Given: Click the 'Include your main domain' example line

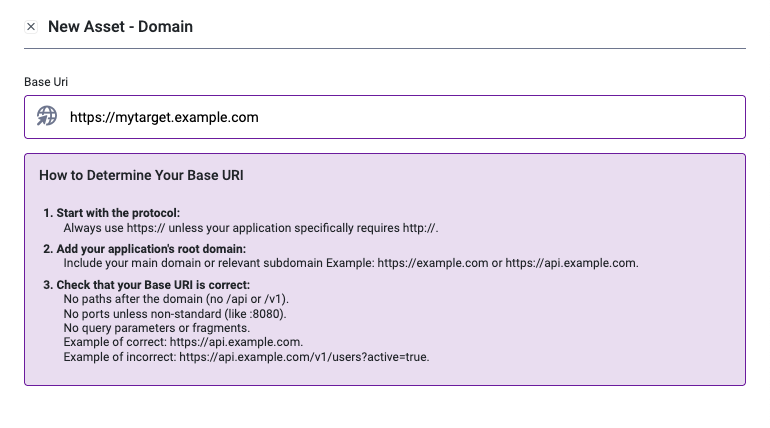Looking at the screenshot, I should 351,263.
